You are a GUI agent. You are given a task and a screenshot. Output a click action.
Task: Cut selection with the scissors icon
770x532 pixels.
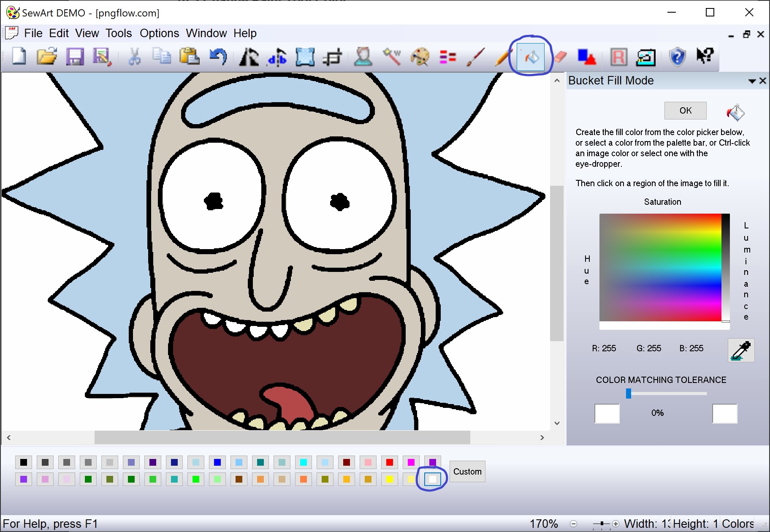[134, 57]
